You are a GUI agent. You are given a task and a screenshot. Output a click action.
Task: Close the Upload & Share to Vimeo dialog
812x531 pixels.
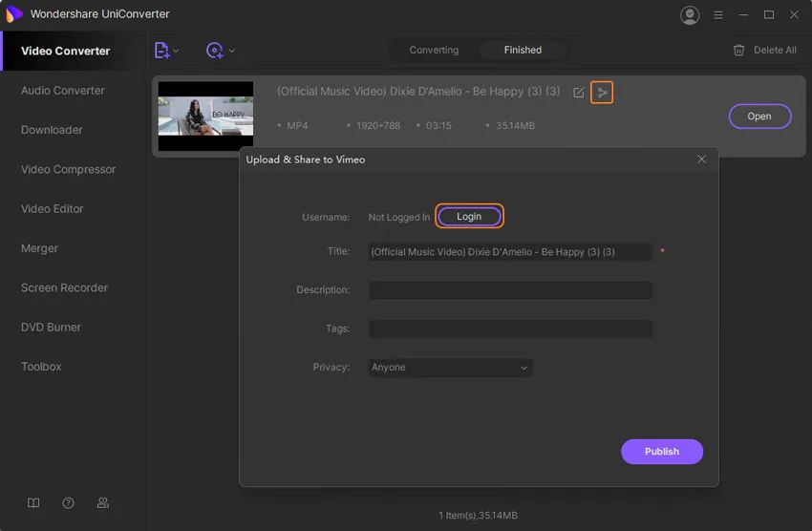point(702,159)
